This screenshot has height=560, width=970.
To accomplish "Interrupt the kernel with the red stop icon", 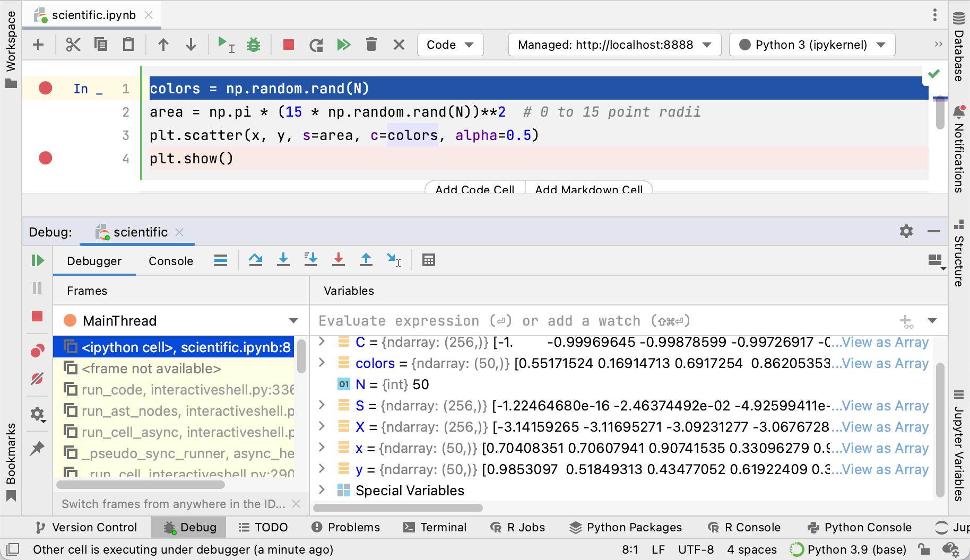I will pos(288,45).
